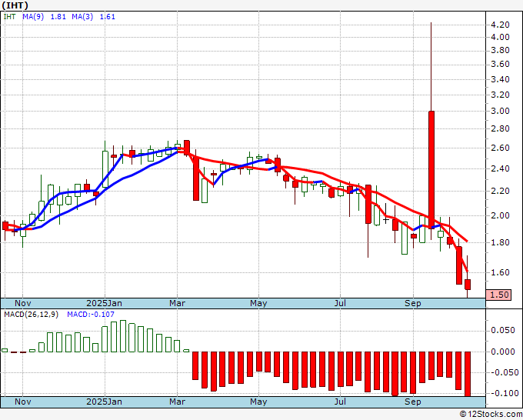523x420 pixels.
Task: Click the 3.40 price axis label
Action: pyautogui.click(x=501, y=79)
